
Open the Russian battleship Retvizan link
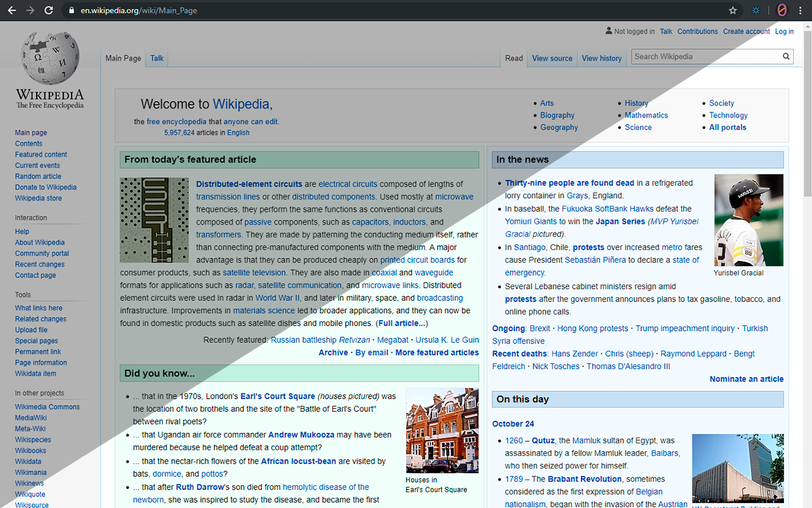pos(321,340)
